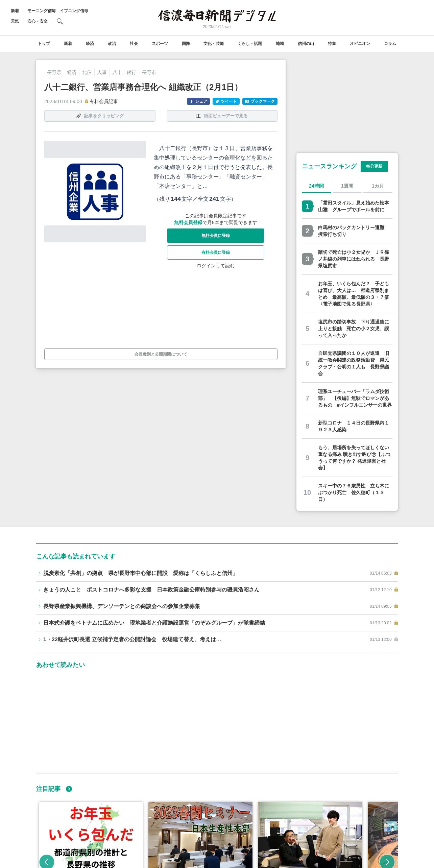
Task: Open 信州の山 navigation item
Action: [x=306, y=44]
